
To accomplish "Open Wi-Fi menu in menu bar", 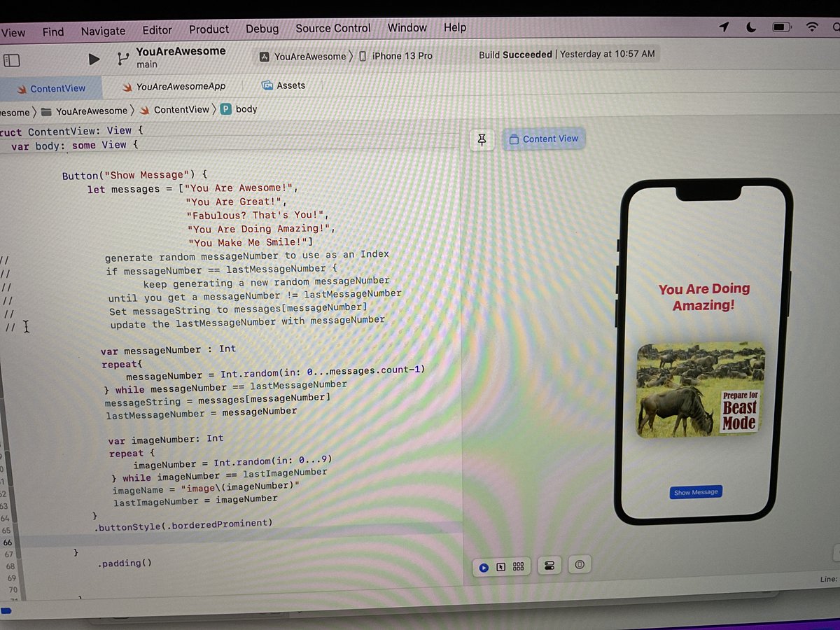I will (812, 27).
